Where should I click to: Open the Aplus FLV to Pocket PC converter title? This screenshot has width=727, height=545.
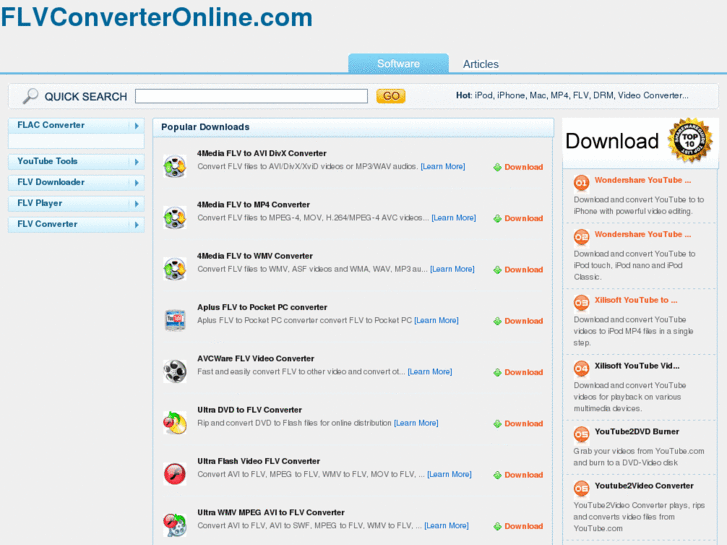pyautogui.click(x=262, y=308)
